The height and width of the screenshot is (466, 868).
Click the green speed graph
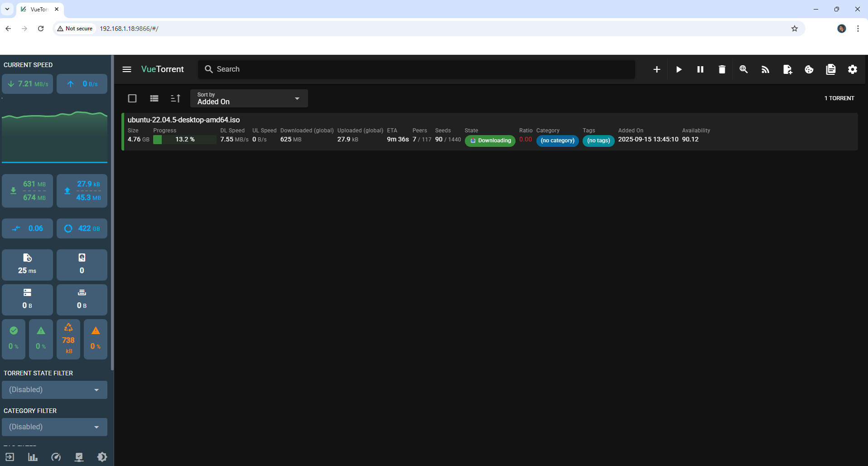coord(55,136)
